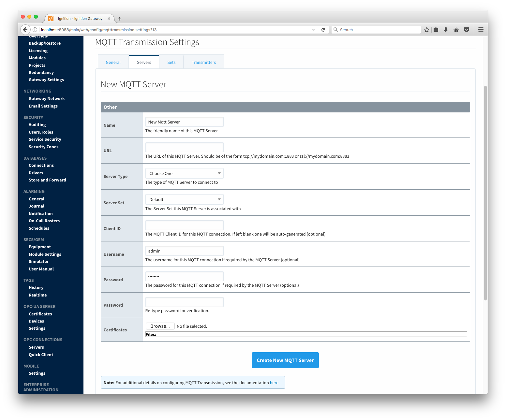Click Create New MQTT Server button
This screenshot has width=506, height=420.
pyautogui.click(x=285, y=360)
